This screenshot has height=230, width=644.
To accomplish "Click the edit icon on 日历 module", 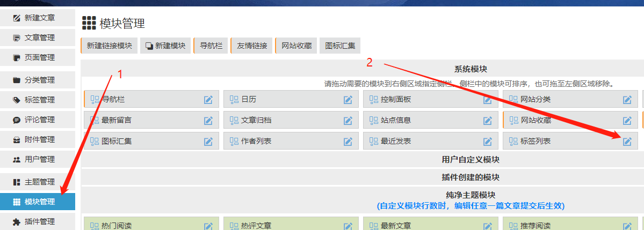I will [348, 100].
